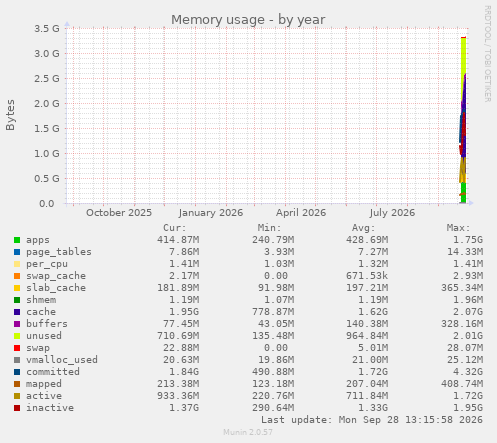
Task: Click the 'Memory usage - by year' title
Action: coord(248,20)
